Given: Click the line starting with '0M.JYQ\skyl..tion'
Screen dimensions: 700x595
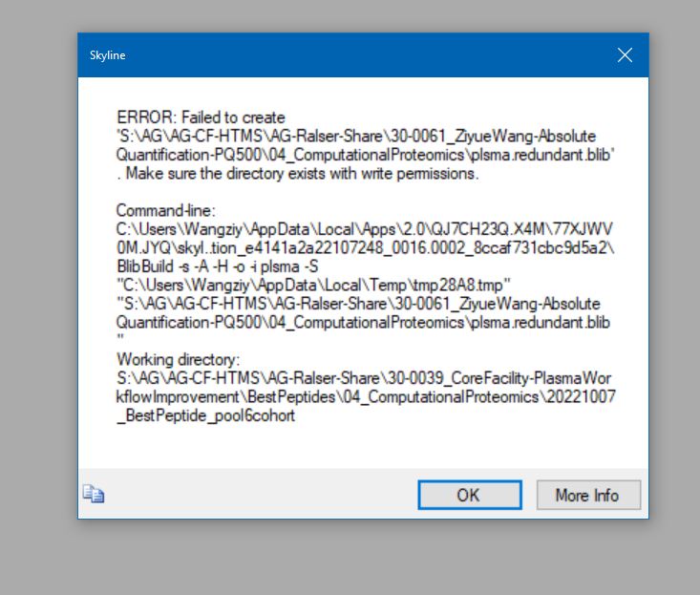Looking at the screenshot, I should point(366,247).
